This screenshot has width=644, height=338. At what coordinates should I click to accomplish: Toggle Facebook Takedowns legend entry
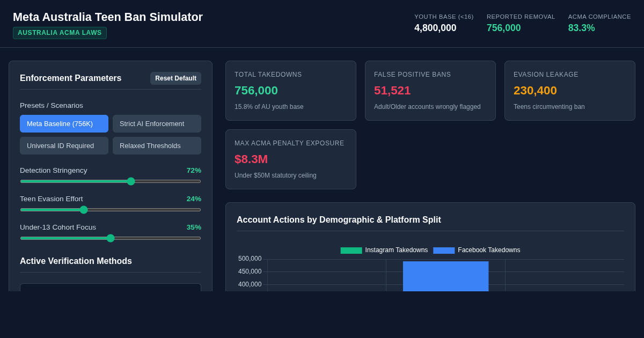[x=477, y=250]
